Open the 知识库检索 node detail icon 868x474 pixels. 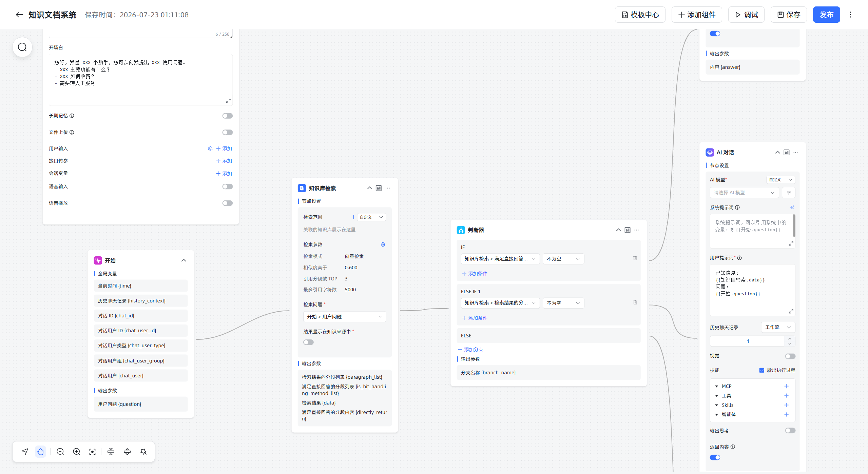pyautogui.click(x=379, y=188)
